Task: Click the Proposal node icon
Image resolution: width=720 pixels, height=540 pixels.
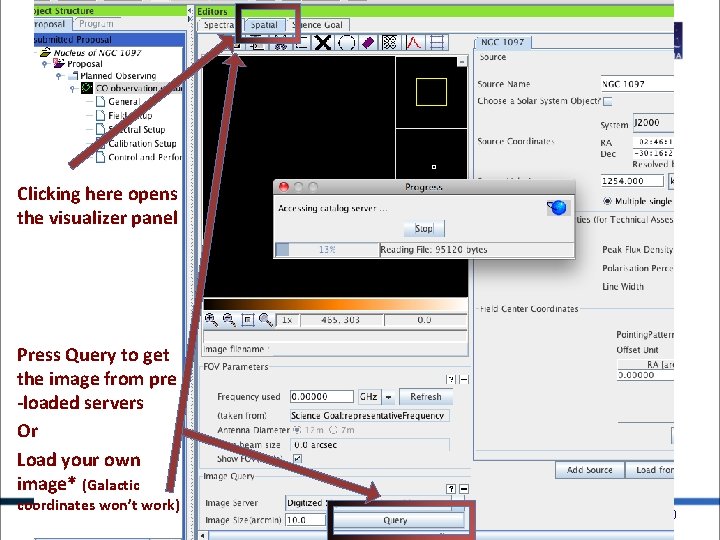Action: tap(59, 63)
